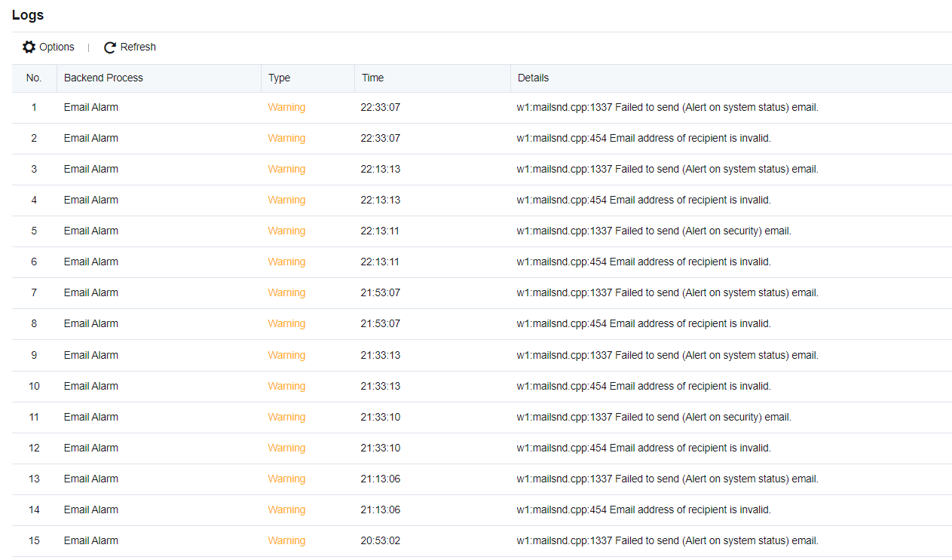Image resolution: width=952 pixels, height=560 pixels.
Task: Select the 20:53:02 time in row 15
Action: tap(381, 541)
